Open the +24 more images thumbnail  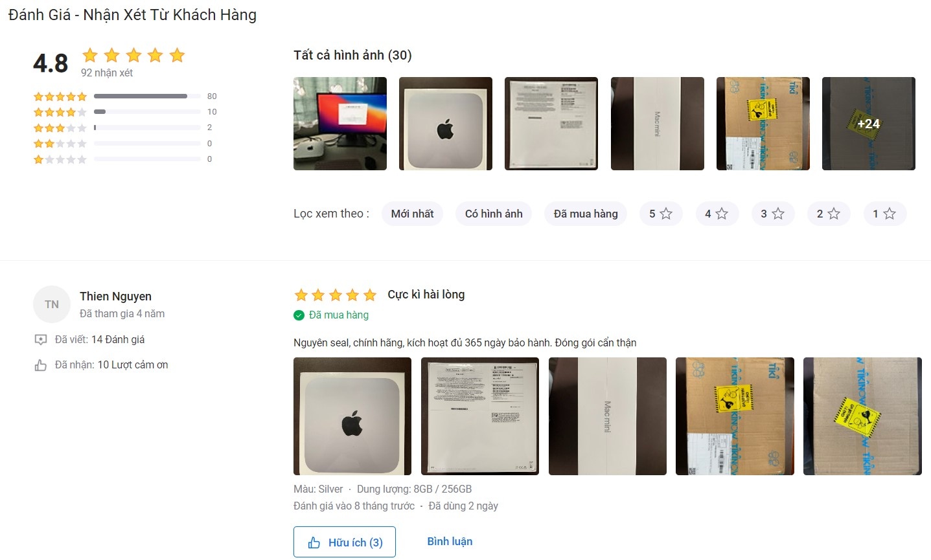pyautogui.click(x=869, y=124)
